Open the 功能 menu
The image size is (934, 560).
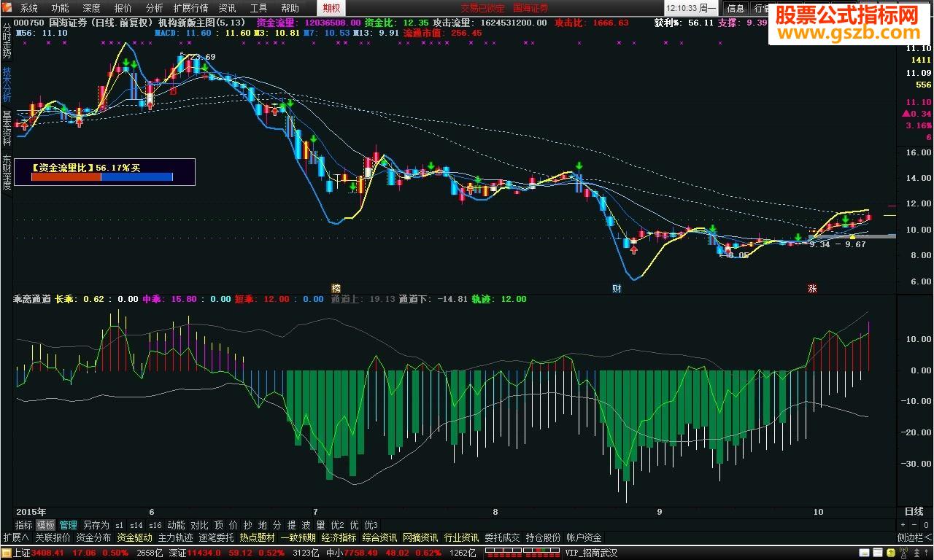click(x=61, y=8)
